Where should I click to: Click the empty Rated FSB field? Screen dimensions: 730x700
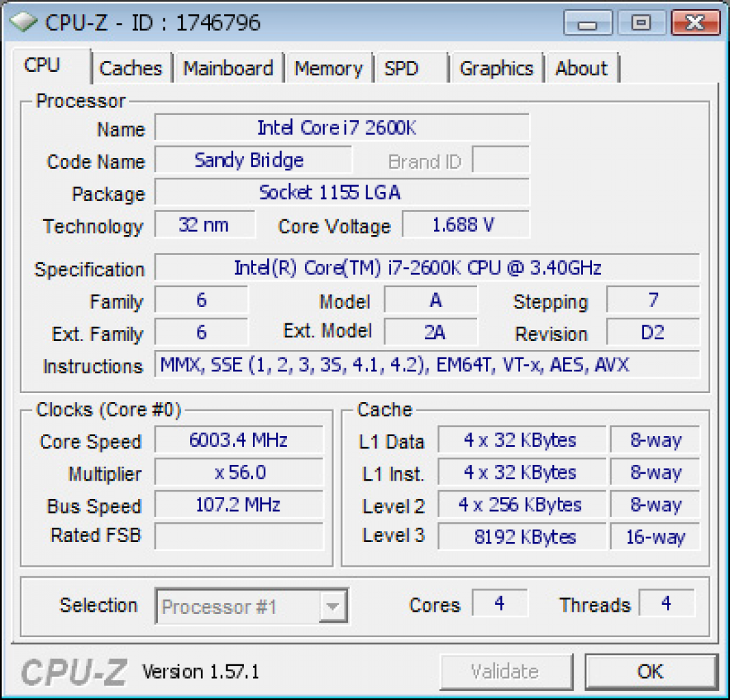(x=239, y=537)
